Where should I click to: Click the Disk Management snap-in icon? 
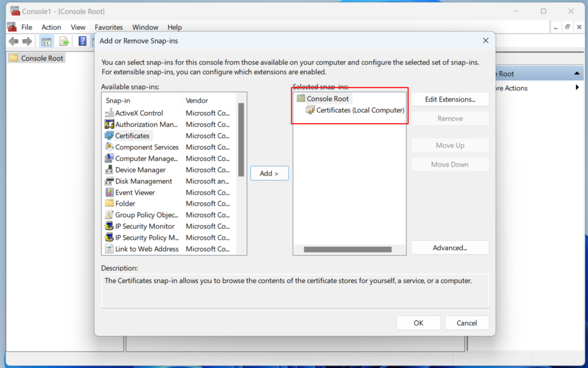click(109, 181)
